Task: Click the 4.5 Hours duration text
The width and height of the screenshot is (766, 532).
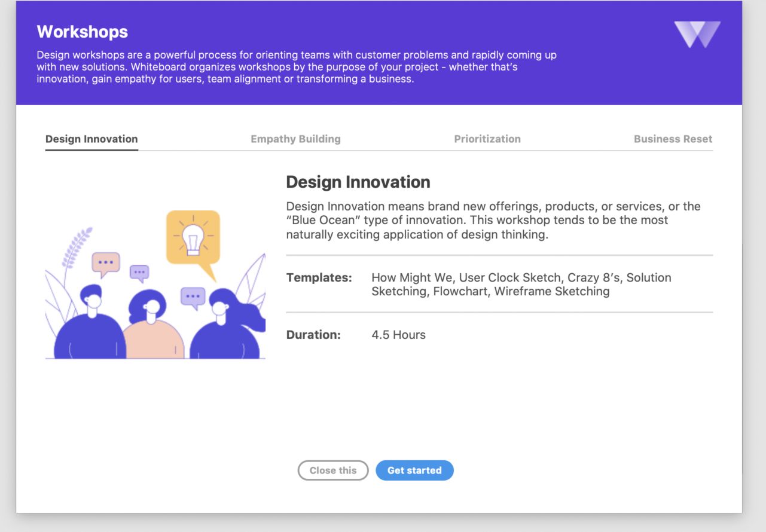Action: coord(398,335)
